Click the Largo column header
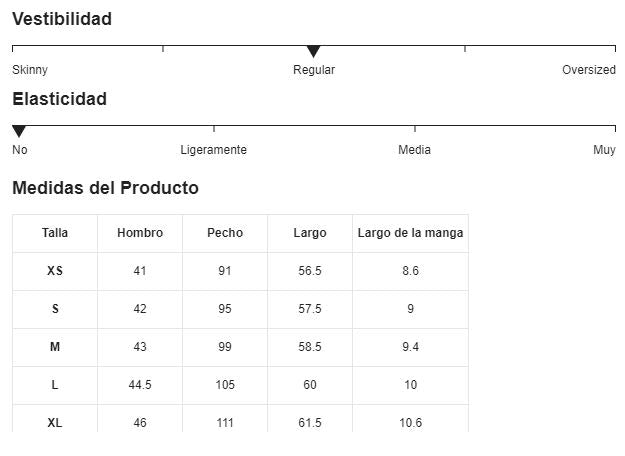Image resolution: width=625 pixels, height=456 pixels. pyautogui.click(x=310, y=233)
